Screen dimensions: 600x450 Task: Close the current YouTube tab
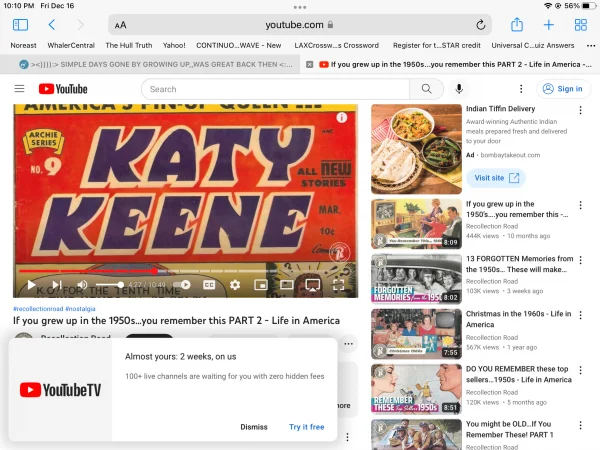tap(310, 65)
